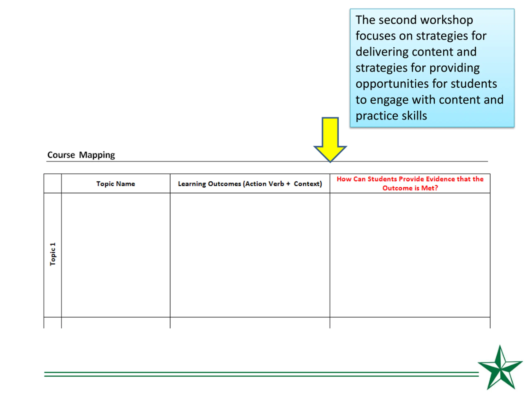Click empty Topic Name cell for Topic 1
The width and height of the screenshot is (532, 399).
pyautogui.click(x=116, y=255)
